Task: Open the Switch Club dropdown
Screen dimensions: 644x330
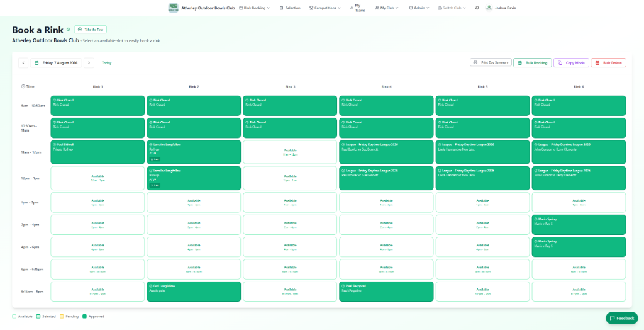Action: click(x=452, y=8)
